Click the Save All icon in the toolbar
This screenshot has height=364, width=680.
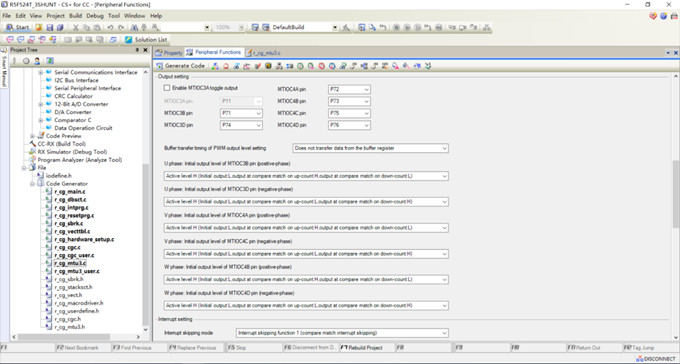60,27
